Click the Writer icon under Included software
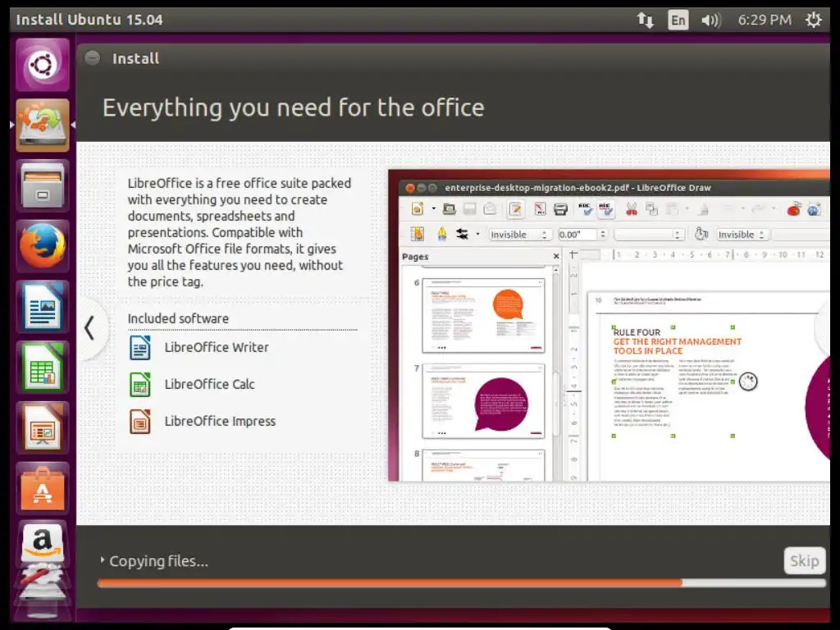840x630 pixels. click(x=139, y=347)
